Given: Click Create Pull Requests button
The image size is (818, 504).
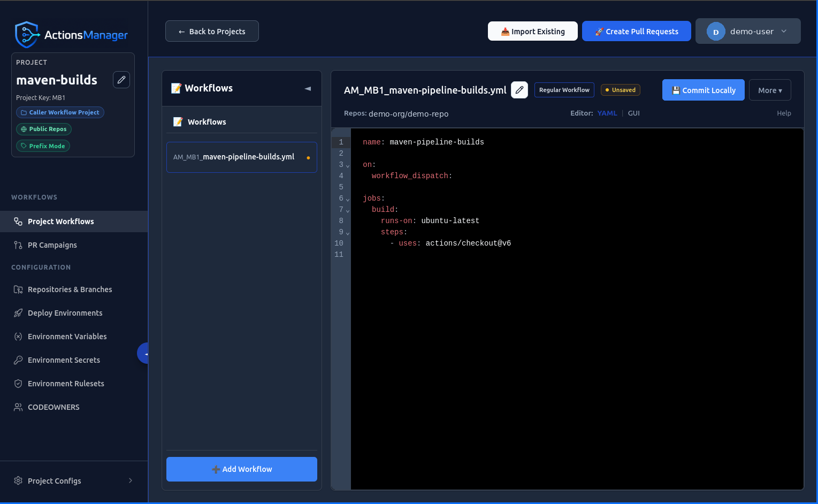Looking at the screenshot, I should pos(637,31).
